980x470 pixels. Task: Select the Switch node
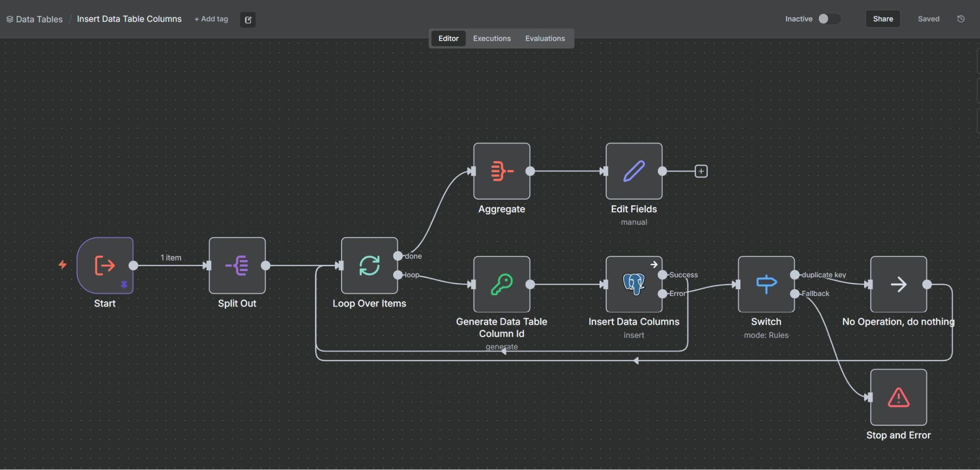tap(766, 284)
